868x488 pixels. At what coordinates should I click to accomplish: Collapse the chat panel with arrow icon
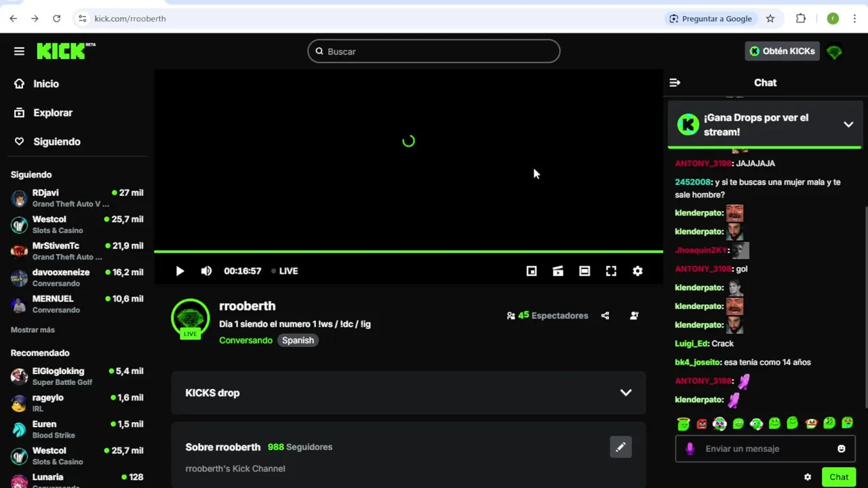click(x=675, y=83)
